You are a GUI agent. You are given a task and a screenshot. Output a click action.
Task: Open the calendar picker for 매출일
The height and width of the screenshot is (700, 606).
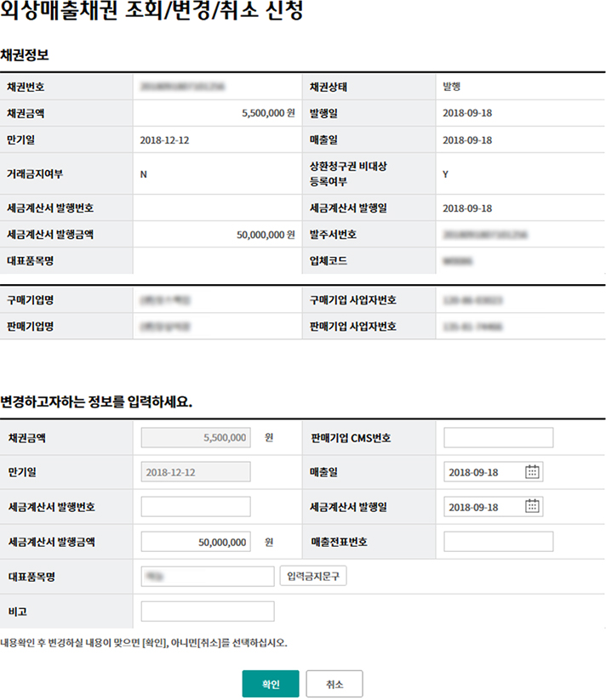point(533,472)
